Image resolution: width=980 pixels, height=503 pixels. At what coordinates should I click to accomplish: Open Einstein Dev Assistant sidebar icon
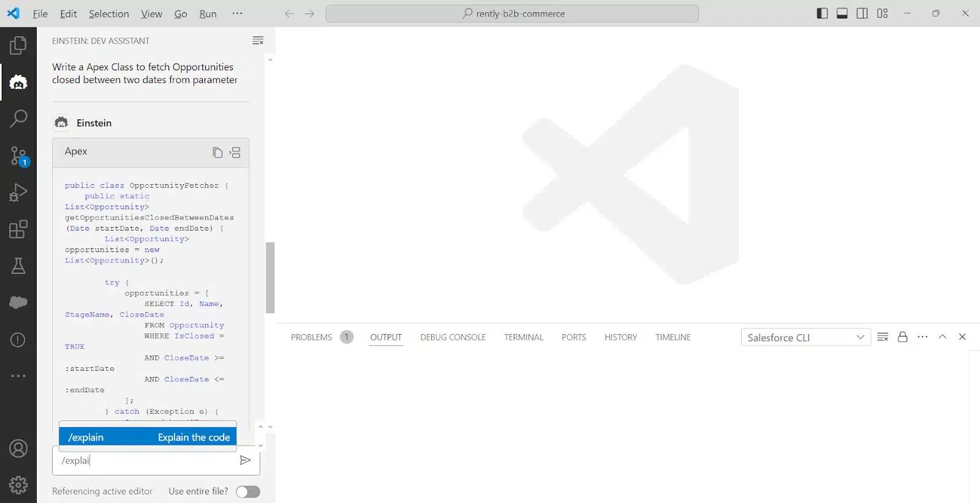(x=18, y=82)
